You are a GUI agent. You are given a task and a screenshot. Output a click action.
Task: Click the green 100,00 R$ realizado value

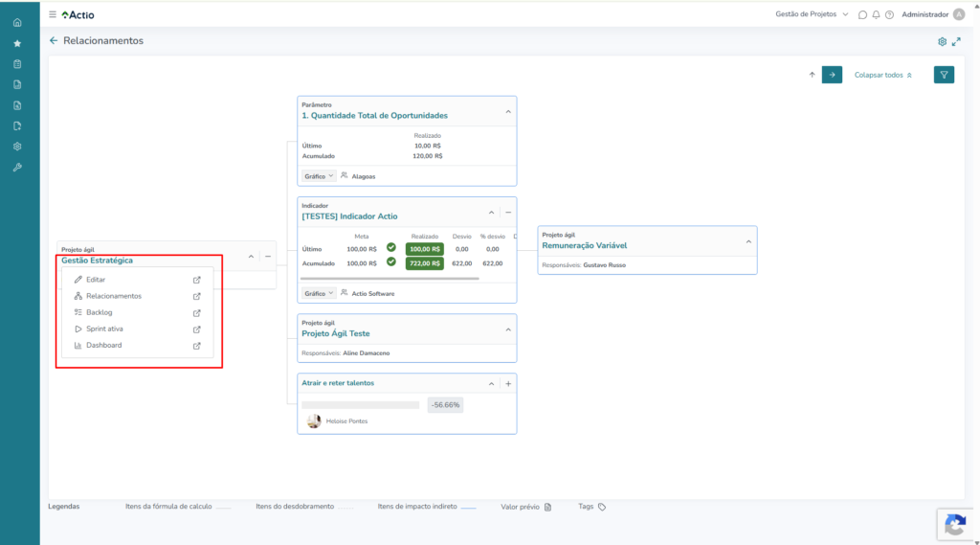[424, 249]
